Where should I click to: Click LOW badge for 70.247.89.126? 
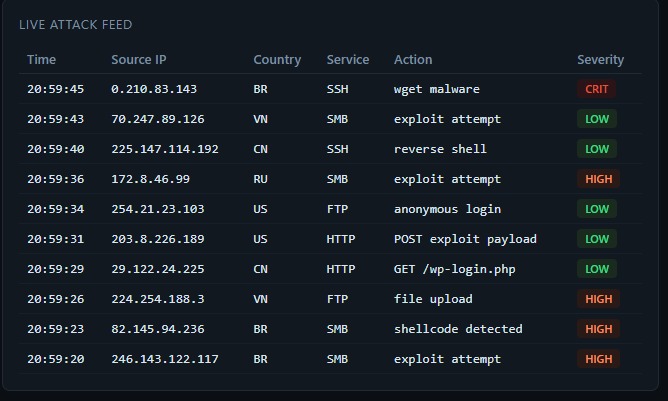[597, 119]
